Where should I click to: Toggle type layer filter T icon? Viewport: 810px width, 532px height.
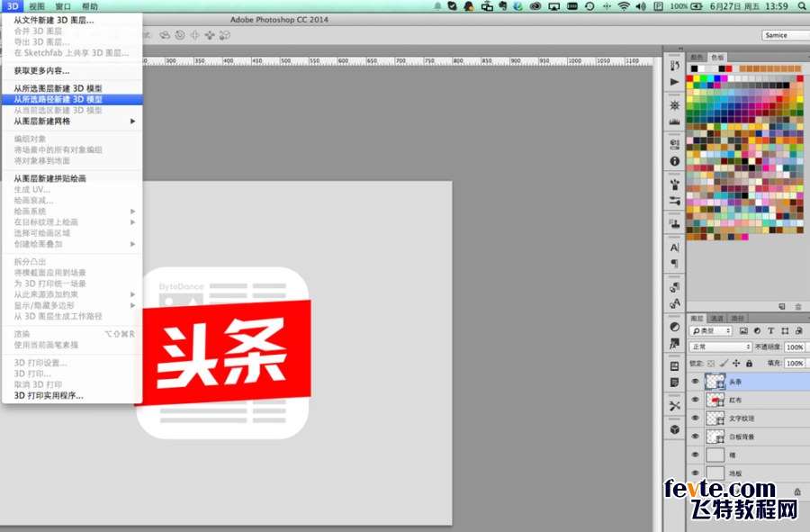770,330
